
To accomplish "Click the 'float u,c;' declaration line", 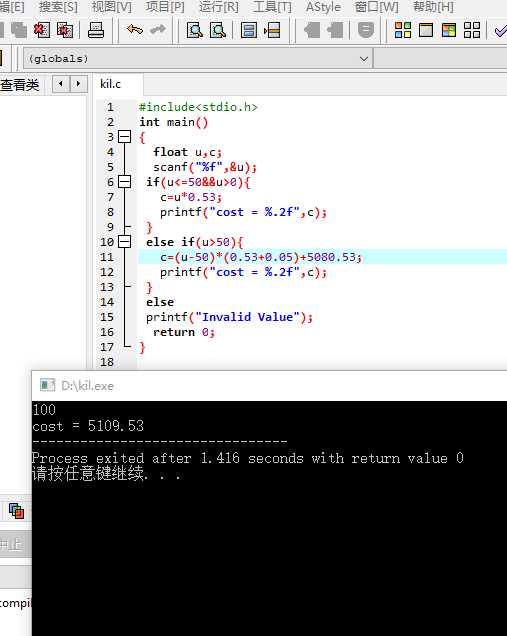I will [x=187, y=152].
